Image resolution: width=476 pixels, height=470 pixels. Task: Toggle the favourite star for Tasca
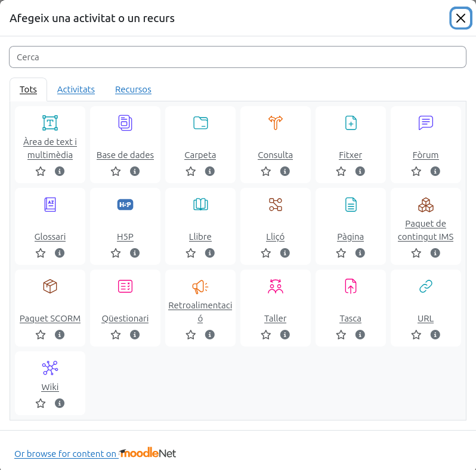coord(341,335)
